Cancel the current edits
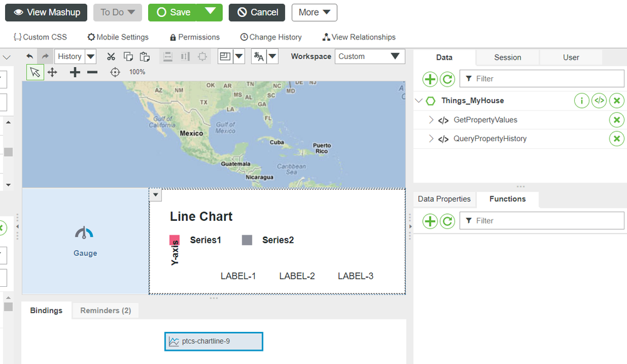Image resolution: width=627 pixels, height=364 pixels. click(x=257, y=12)
